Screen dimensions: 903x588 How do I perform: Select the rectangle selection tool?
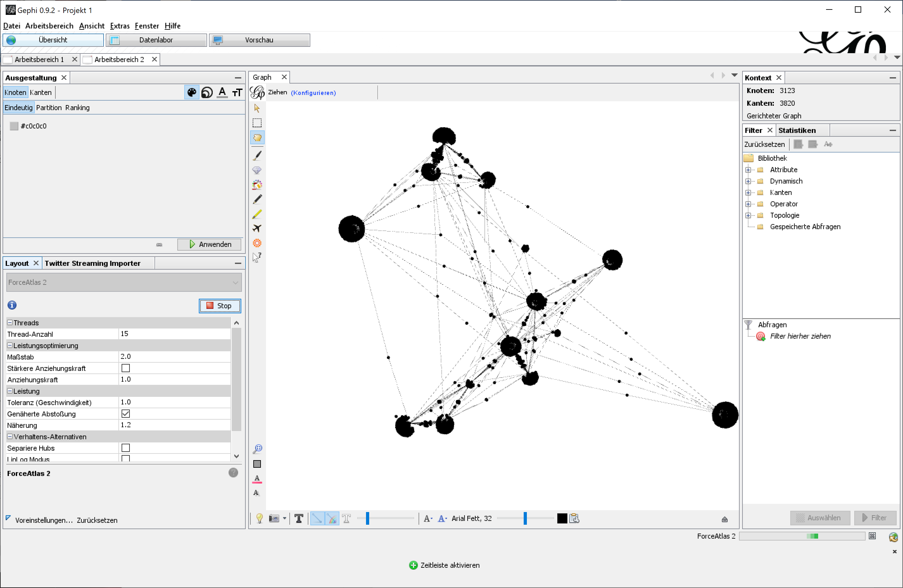(257, 123)
